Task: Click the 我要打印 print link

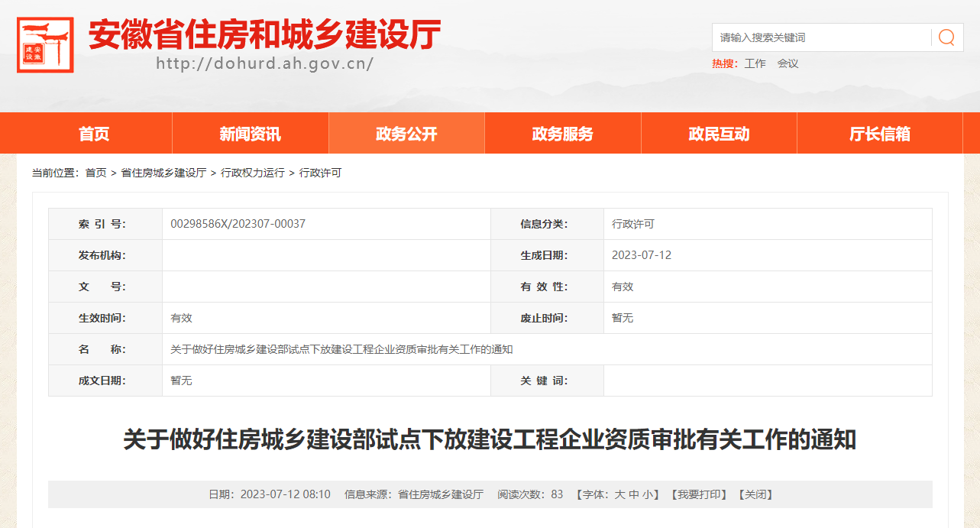Action: 699,494
